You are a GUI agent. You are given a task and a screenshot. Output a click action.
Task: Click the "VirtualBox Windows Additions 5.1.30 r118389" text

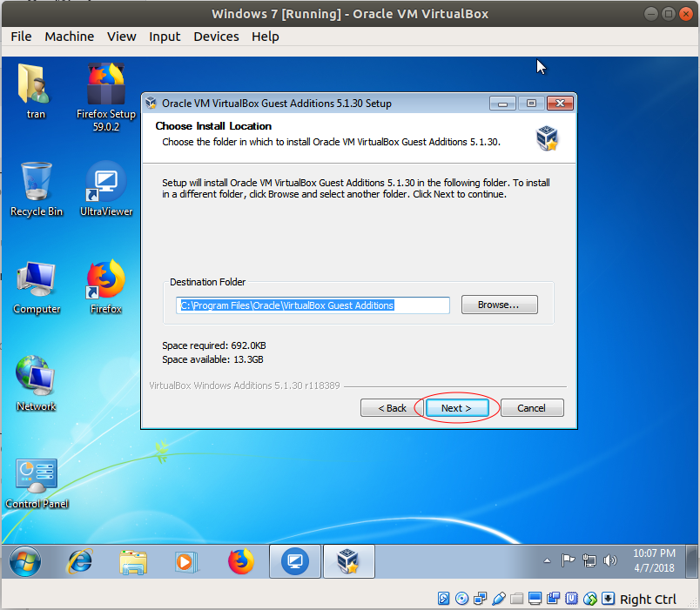tap(244, 385)
